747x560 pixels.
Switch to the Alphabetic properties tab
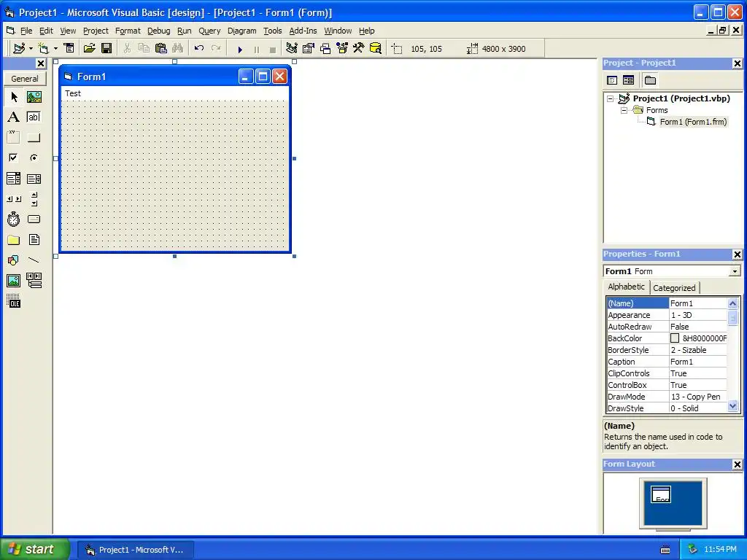[626, 287]
